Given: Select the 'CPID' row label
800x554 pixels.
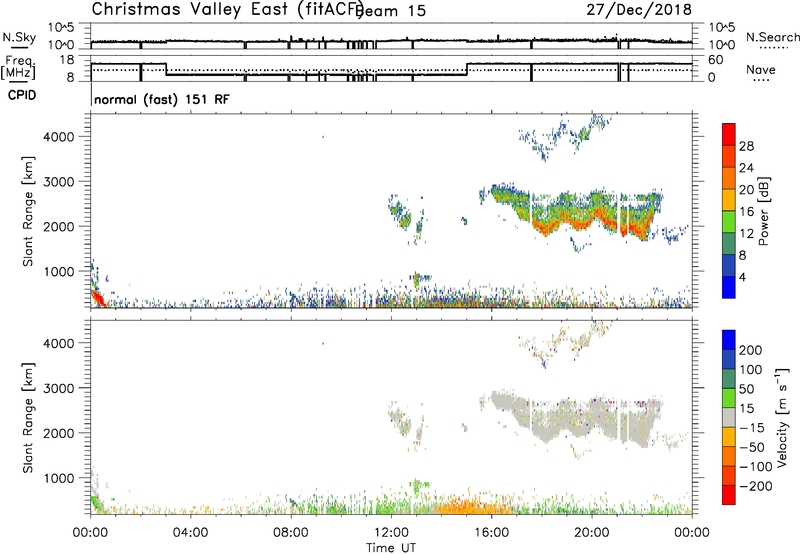Looking at the screenshot, I should pos(22,95).
